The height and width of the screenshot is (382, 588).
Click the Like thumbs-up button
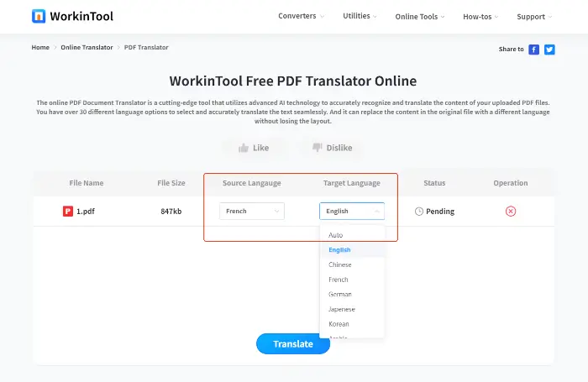(254, 148)
